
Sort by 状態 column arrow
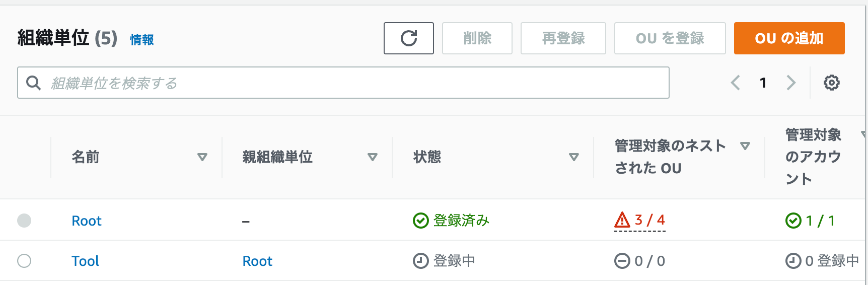(x=573, y=157)
